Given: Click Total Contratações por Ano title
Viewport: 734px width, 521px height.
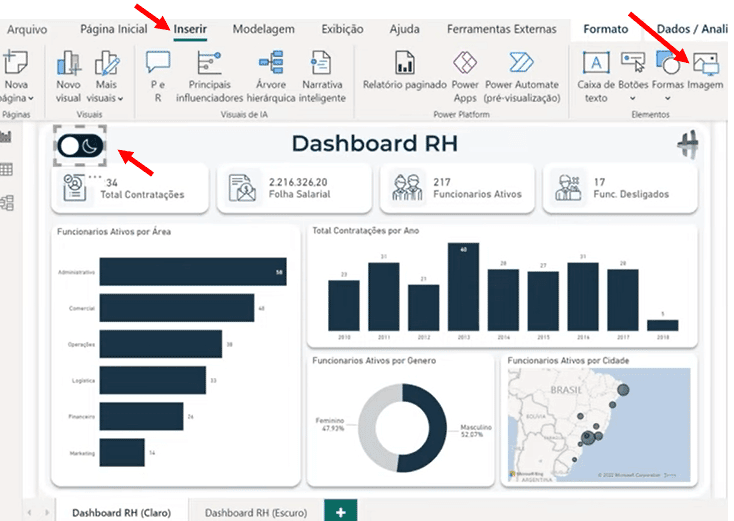Looking at the screenshot, I should coord(366,231).
